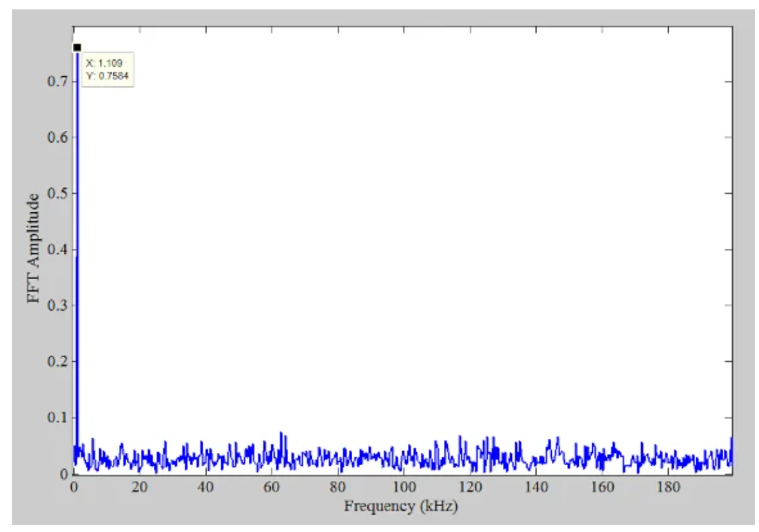Click the x-axis tick label 100

click(x=403, y=487)
